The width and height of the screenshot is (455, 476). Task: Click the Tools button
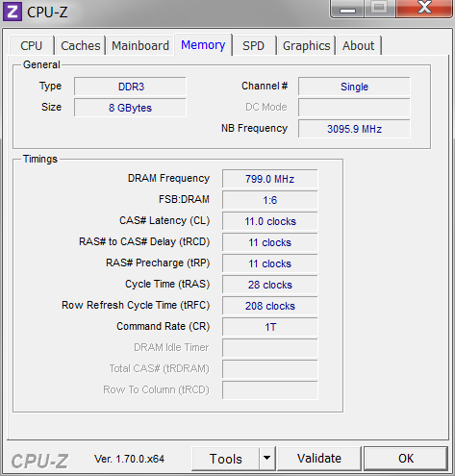225,459
